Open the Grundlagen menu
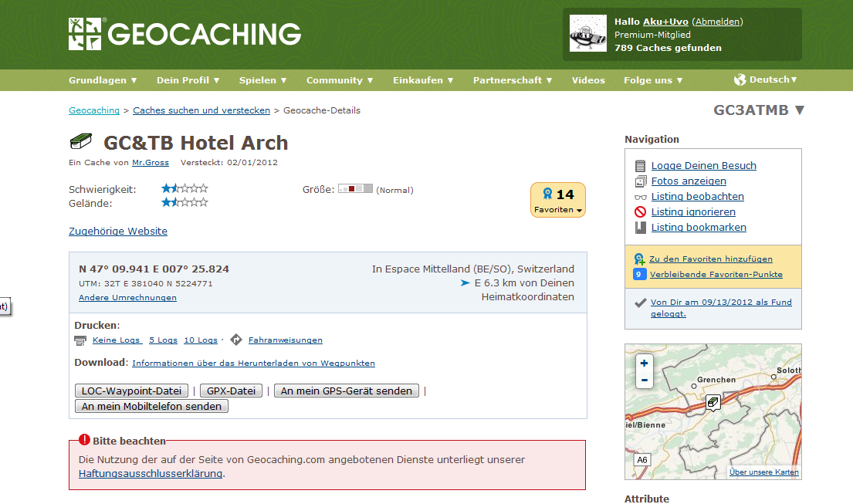This screenshot has width=853, height=504. 103,80
